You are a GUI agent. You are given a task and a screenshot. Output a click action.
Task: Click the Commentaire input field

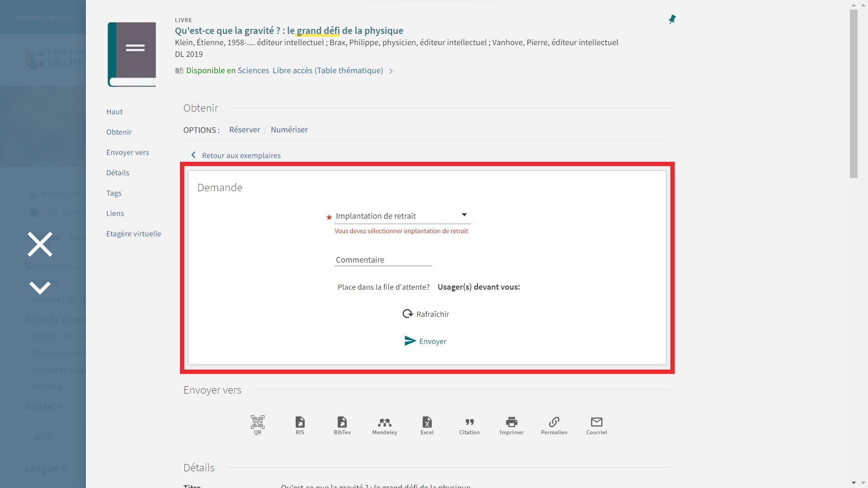click(383, 260)
